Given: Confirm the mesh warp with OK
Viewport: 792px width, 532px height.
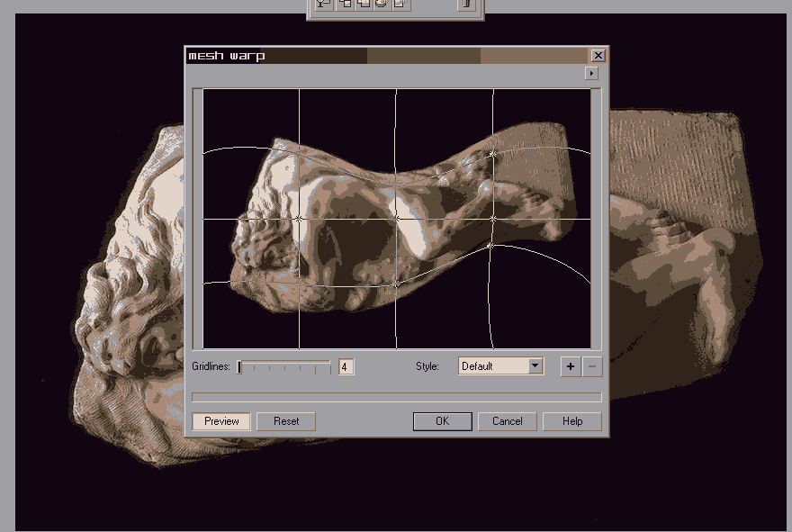Looking at the screenshot, I should click(443, 421).
